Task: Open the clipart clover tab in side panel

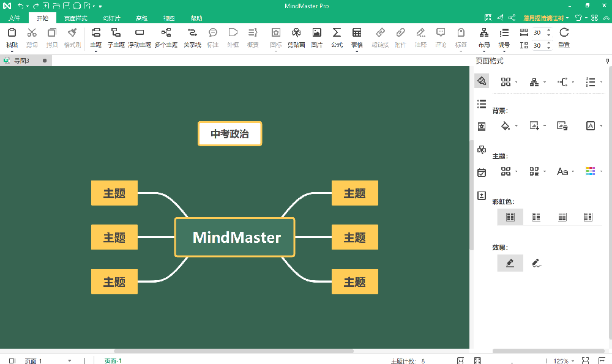Action: point(482,149)
